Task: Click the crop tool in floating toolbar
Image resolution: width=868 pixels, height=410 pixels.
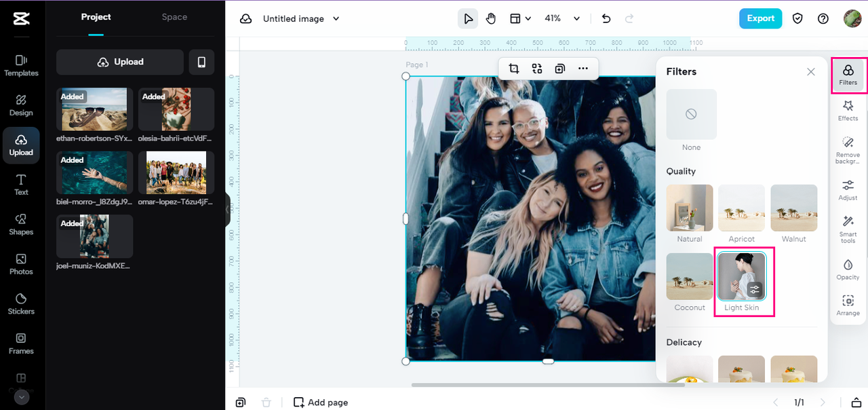Action: pyautogui.click(x=514, y=69)
